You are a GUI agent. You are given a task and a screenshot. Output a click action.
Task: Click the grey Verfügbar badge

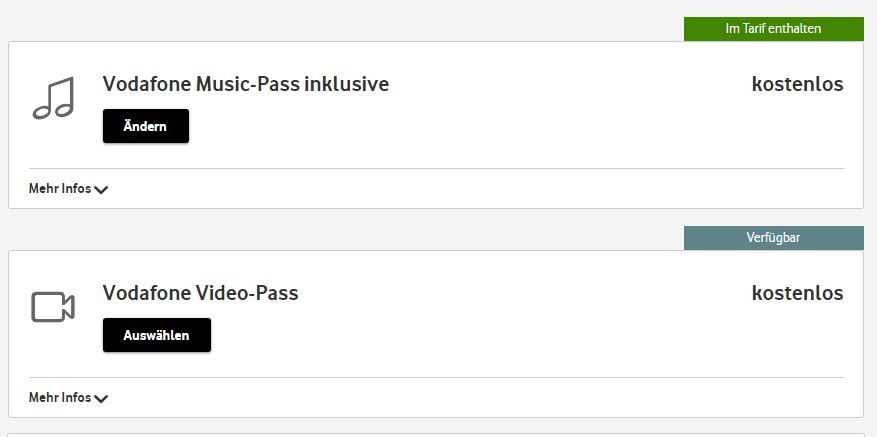pos(773,238)
